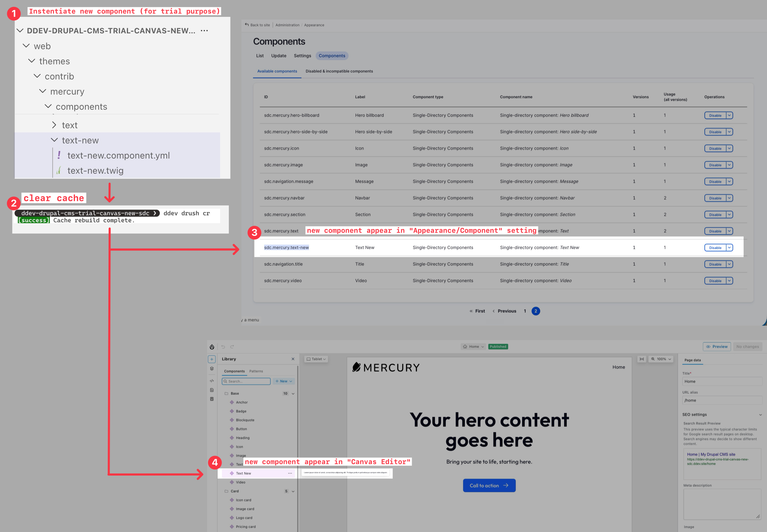The height and width of the screenshot is (532, 767).
Task: Select the Pricing card component in Library
Action: 246,526
